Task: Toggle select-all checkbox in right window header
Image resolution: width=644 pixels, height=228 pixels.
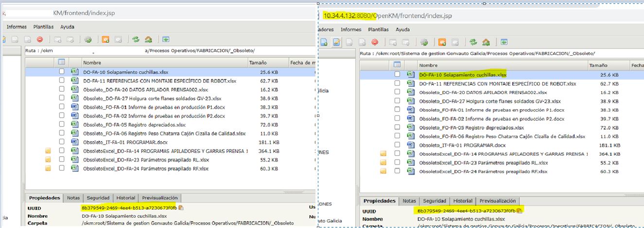Action: [x=397, y=65]
